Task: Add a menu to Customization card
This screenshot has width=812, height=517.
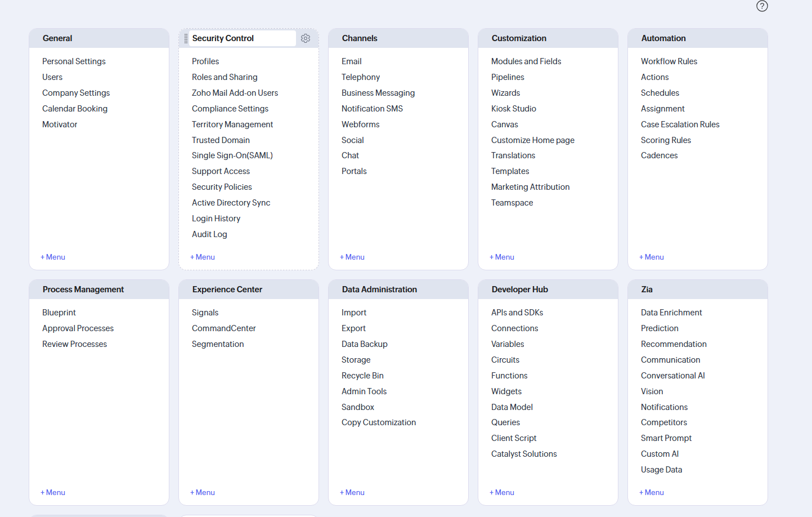Action: [502, 257]
